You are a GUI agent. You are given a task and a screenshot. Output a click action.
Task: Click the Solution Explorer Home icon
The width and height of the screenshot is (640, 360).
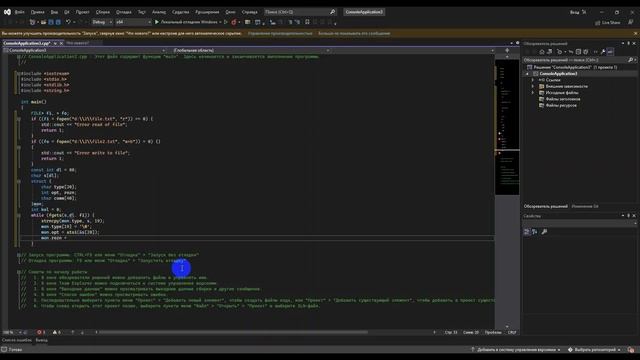tap(542, 52)
